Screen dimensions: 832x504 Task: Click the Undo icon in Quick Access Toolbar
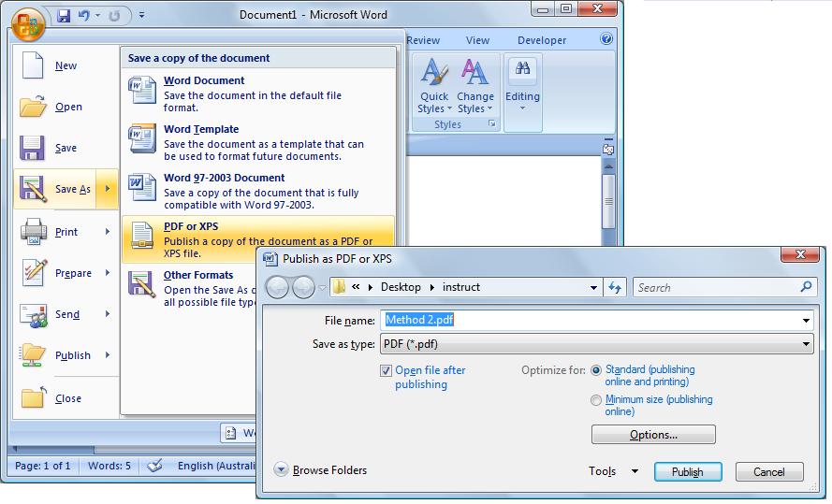[84, 16]
